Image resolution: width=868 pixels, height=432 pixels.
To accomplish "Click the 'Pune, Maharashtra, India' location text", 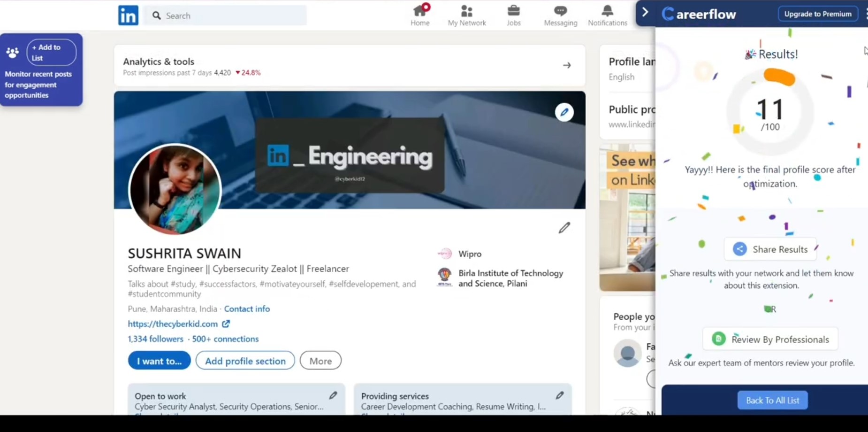I will click(x=173, y=309).
